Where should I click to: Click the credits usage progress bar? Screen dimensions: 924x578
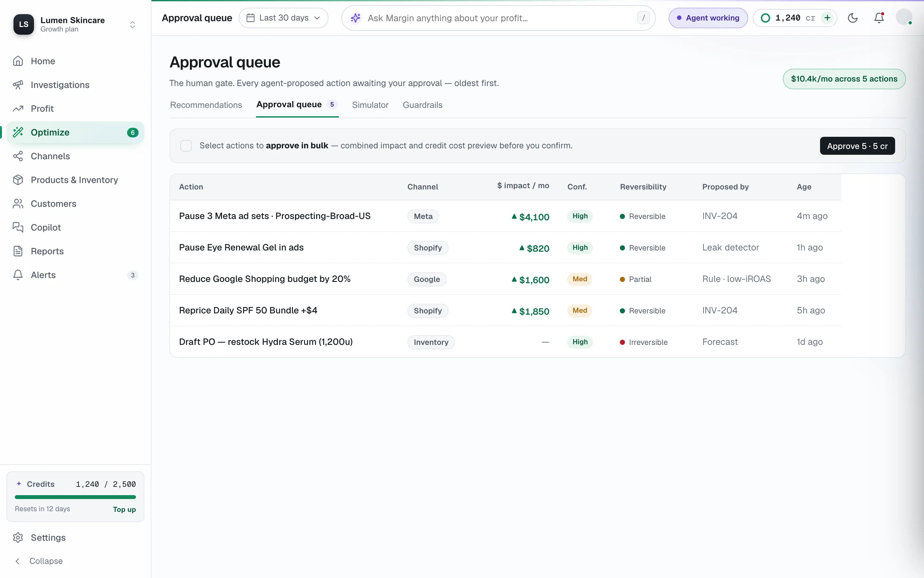pos(75,497)
